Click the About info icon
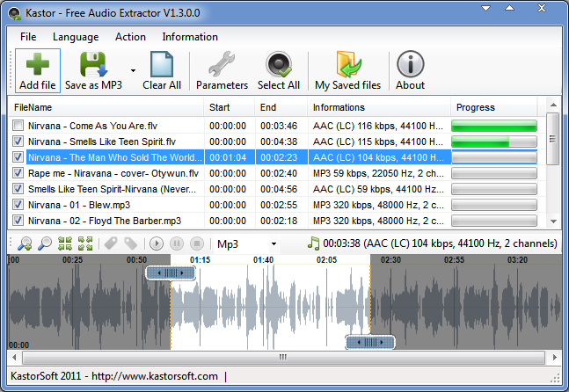 [411, 64]
